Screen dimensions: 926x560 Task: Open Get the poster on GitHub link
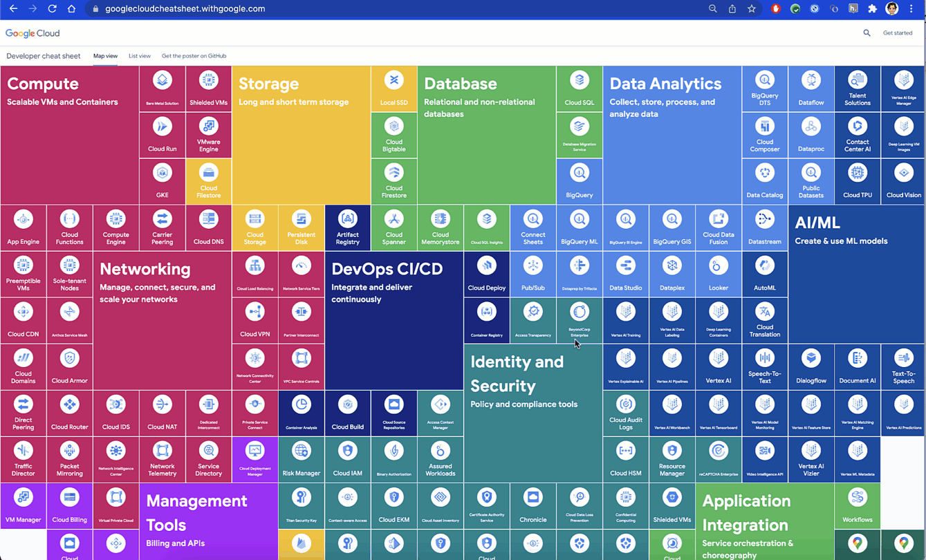pyautogui.click(x=194, y=56)
